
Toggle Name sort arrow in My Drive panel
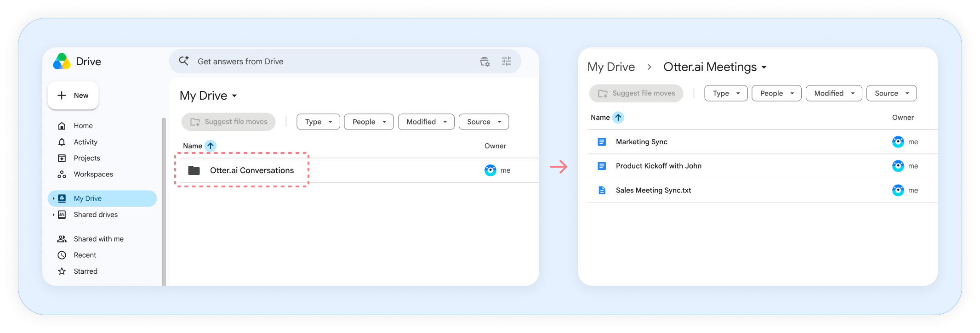click(211, 146)
